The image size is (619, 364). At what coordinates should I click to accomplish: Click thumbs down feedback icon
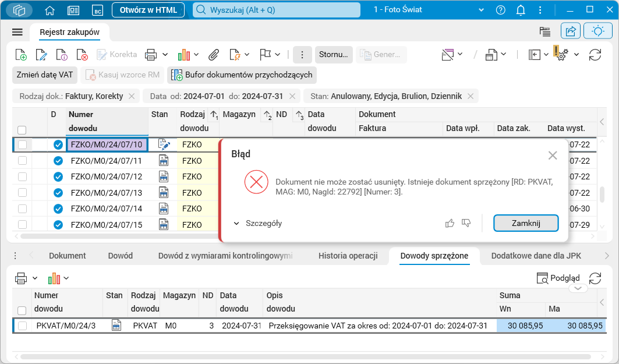click(466, 224)
